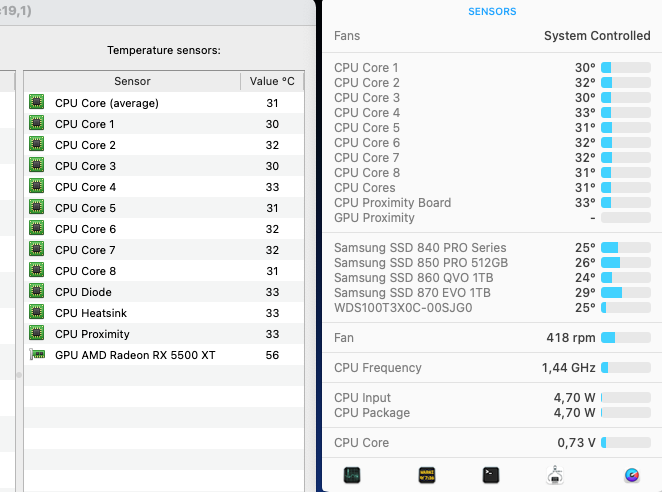
Task: Sort by the Value °C column header
Action: click(272, 81)
